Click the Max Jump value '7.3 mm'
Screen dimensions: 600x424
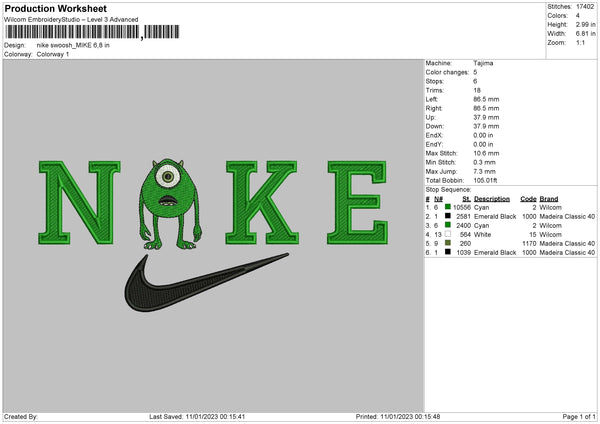(x=484, y=171)
